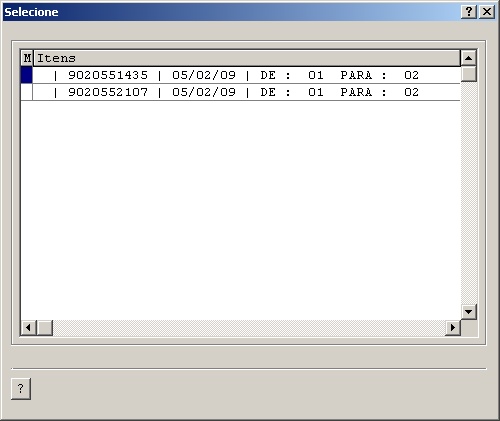Click horizontal scrollbar right arrow
The image size is (500, 421).
coord(453,328)
